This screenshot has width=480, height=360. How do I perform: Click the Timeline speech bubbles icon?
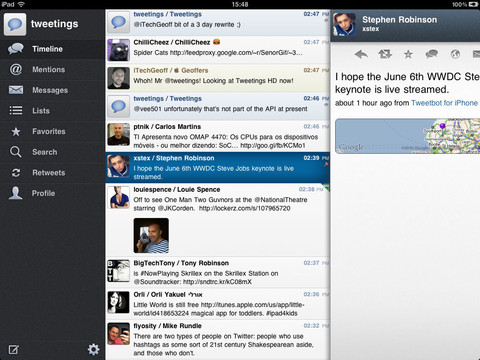16,49
